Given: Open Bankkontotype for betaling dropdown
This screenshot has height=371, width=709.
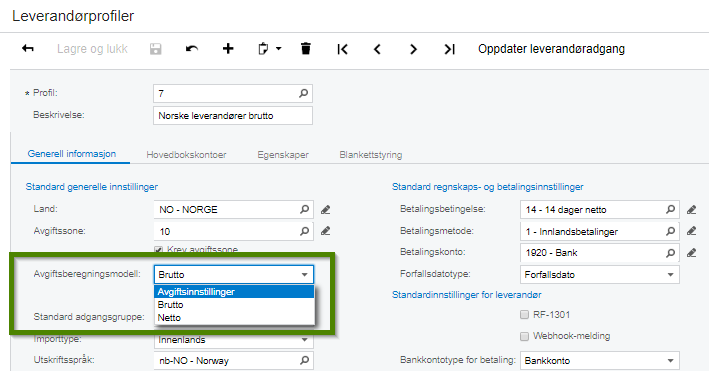Looking at the screenshot, I should (600, 361).
